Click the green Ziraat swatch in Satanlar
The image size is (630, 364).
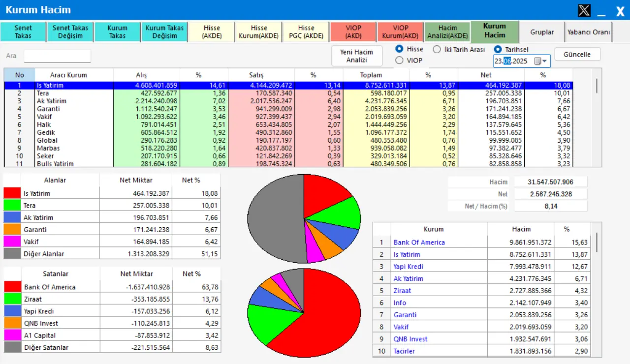point(12,299)
